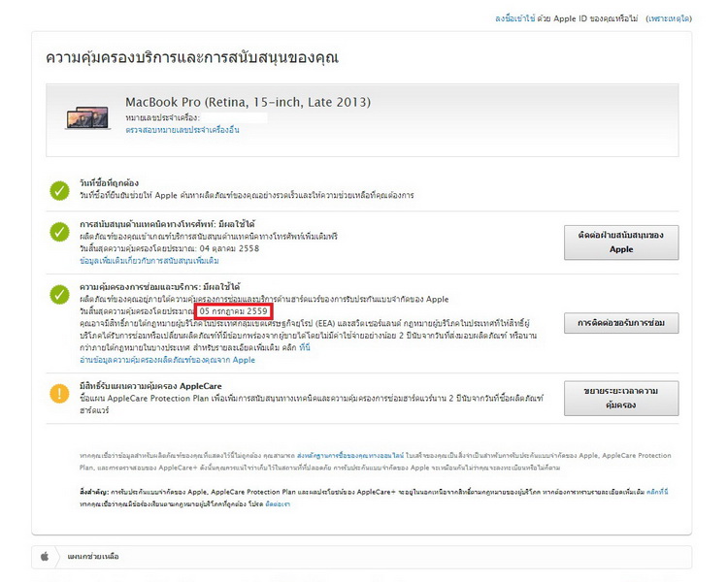The height and width of the screenshot is (582, 728).
Task: Click the MacBook Pro product thumbnail
Action: point(88,117)
